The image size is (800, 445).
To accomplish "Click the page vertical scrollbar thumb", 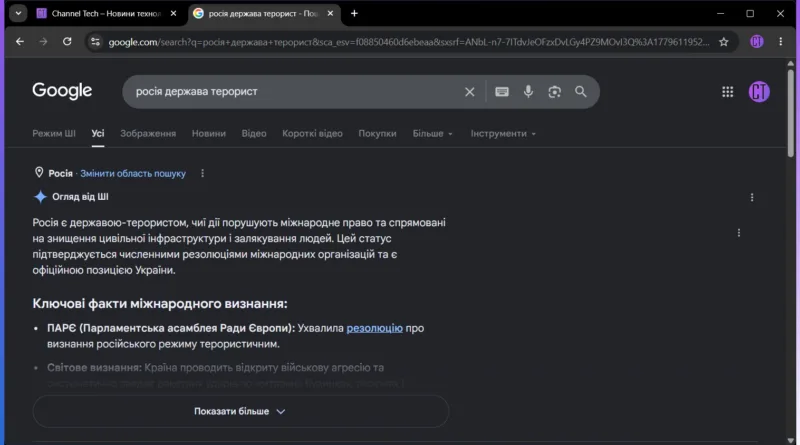I will (790, 113).
